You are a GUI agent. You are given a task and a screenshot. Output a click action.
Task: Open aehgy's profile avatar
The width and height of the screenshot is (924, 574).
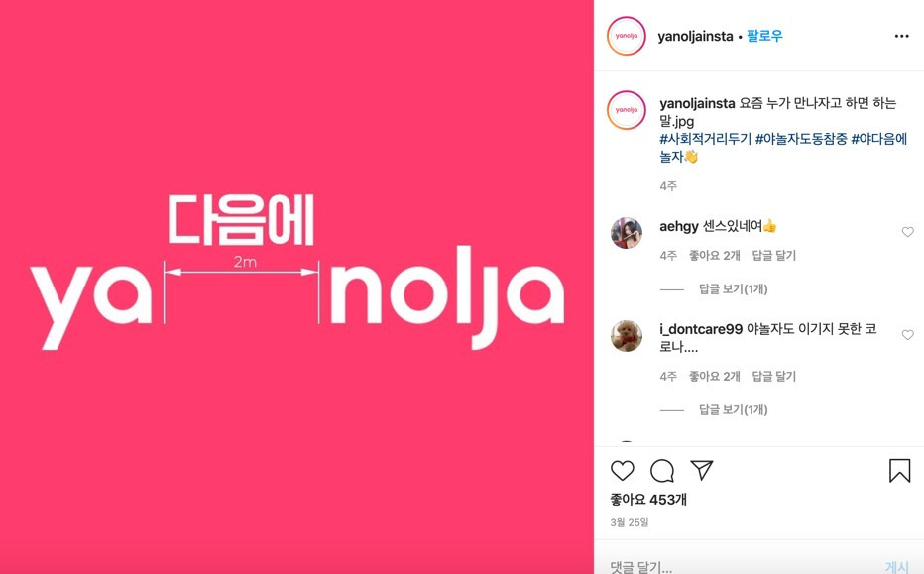click(627, 233)
